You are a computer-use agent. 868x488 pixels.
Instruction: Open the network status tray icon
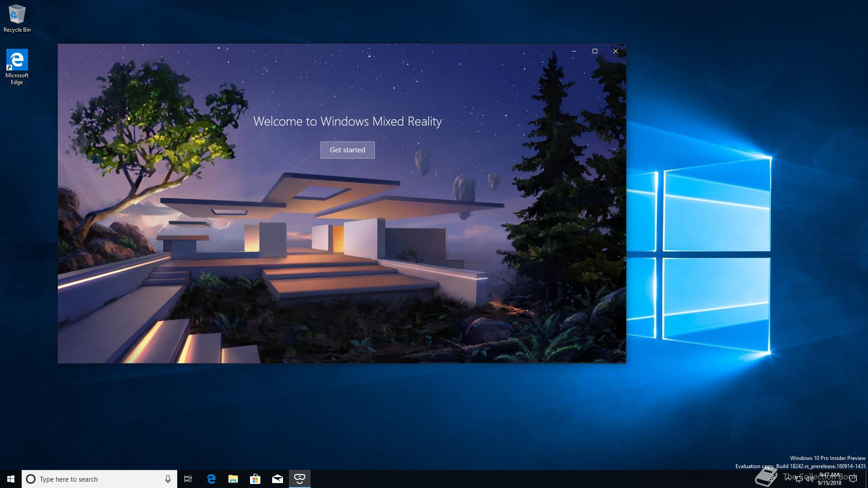(x=799, y=479)
